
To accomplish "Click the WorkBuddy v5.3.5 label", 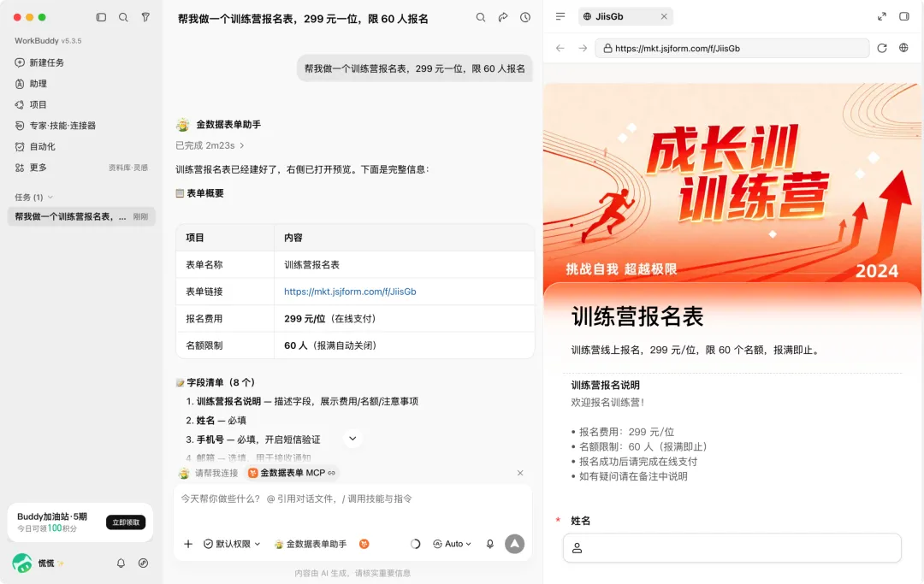I will pyautogui.click(x=48, y=41).
